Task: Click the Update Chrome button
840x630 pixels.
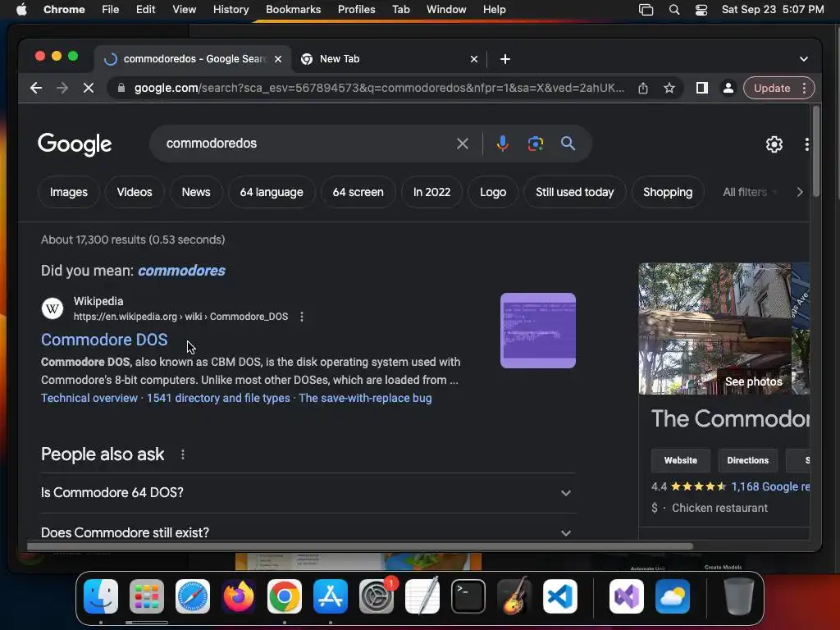Action: 771,88
